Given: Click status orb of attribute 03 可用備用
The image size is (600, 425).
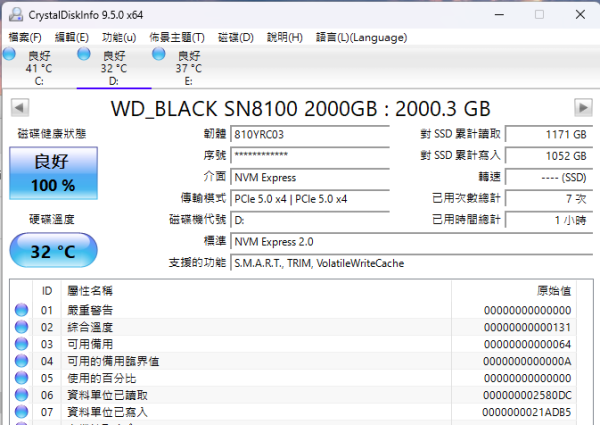Looking at the screenshot, I should pos(21,344).
